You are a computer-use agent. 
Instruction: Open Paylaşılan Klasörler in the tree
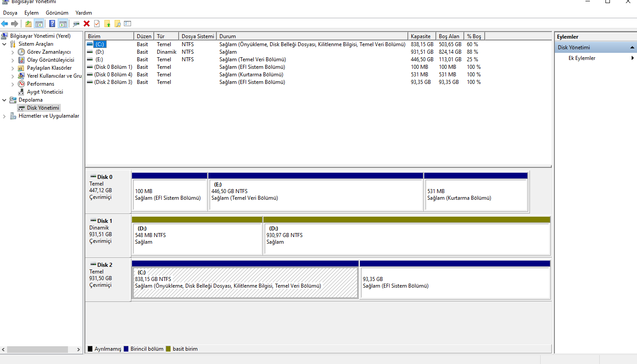(49, 68)
